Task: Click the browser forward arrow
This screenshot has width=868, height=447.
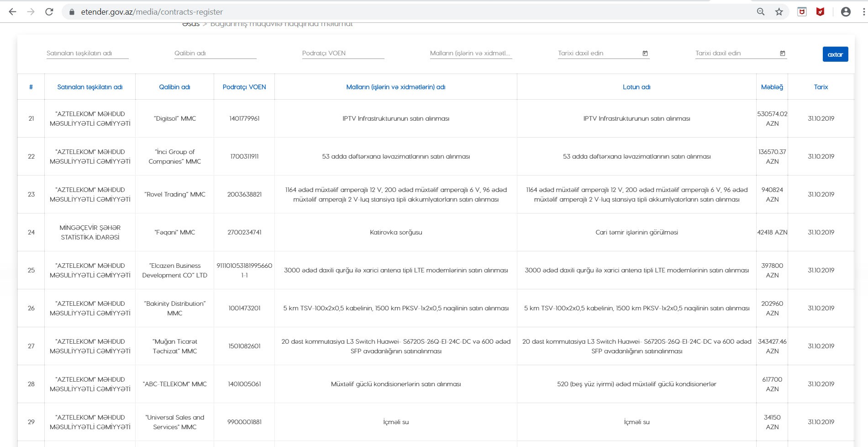Action: pos(31,12)
